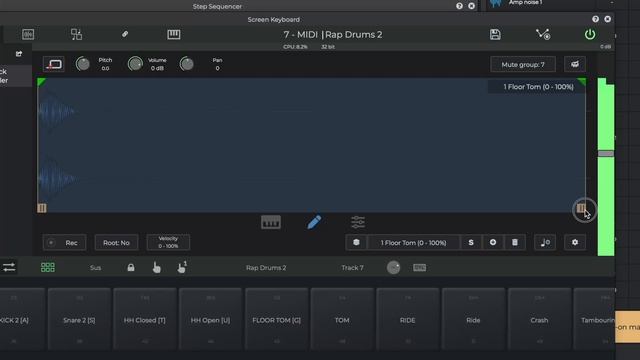The image size is (640, 360).
Task: Trigger the lowercase Ride pad
Action: pyautogui.click(x=473, y=319)
